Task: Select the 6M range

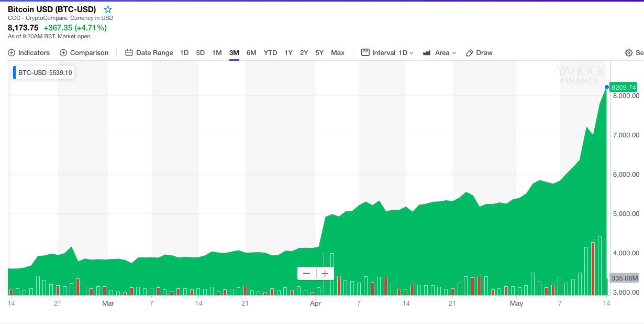Action: [251, 52]
